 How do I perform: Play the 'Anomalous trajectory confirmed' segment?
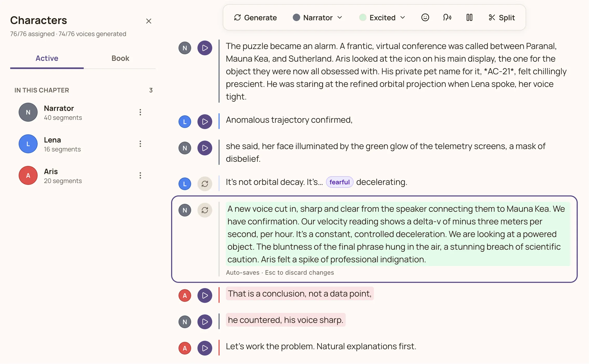tap(205, 122)
